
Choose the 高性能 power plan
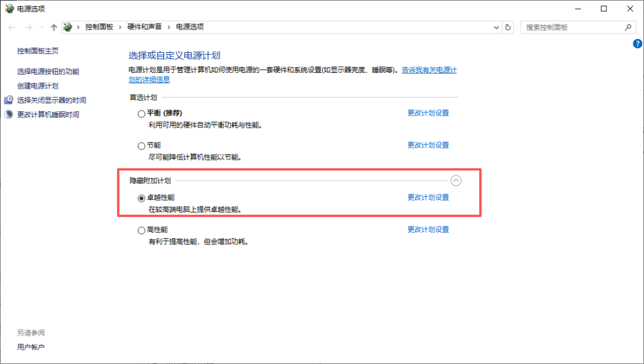pyautogui.click(x=141, y=231)
